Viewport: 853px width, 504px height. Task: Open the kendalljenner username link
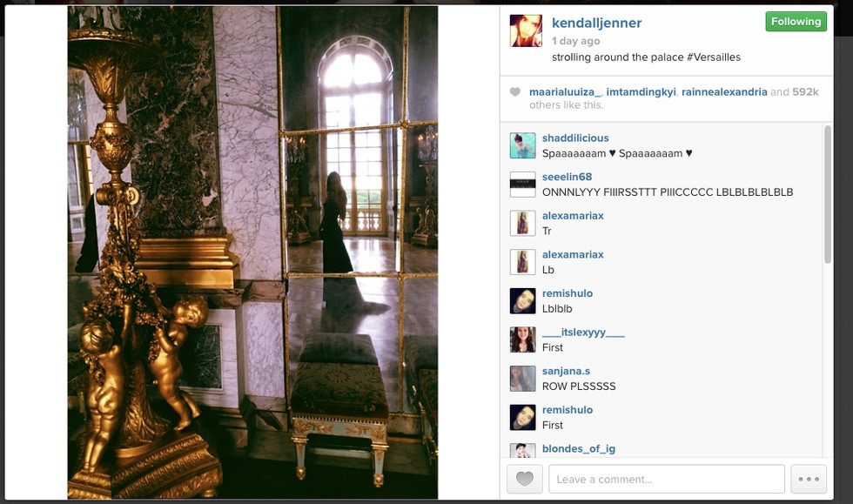click(x=596, y=23)
